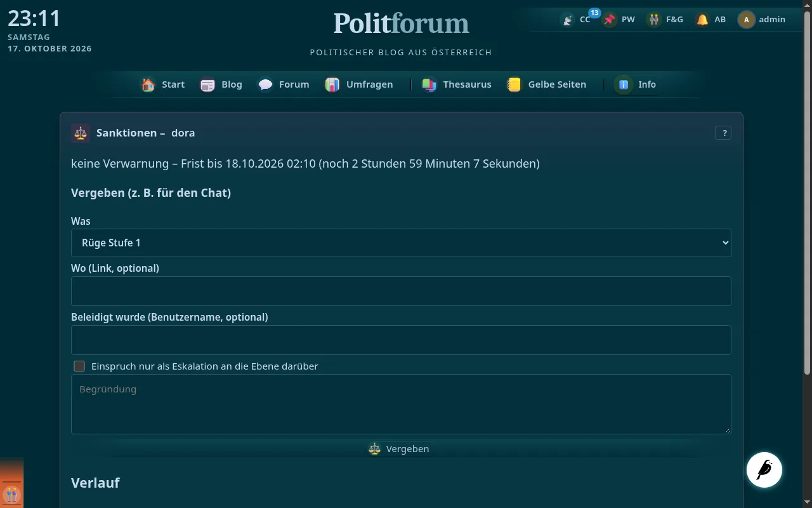Screen dimensions: 812x508
Task: Click the keine Verwarnung deadline text
Action: [305, 164]
